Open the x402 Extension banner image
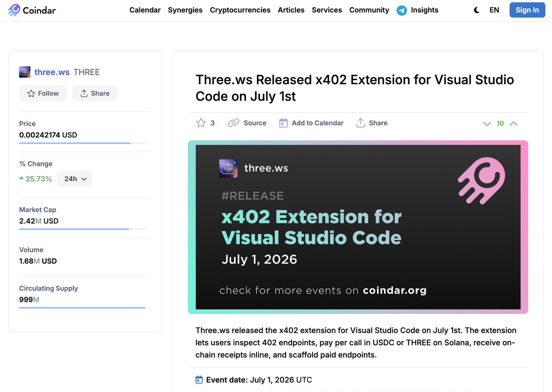552x392 pixels. pos(358,227)
